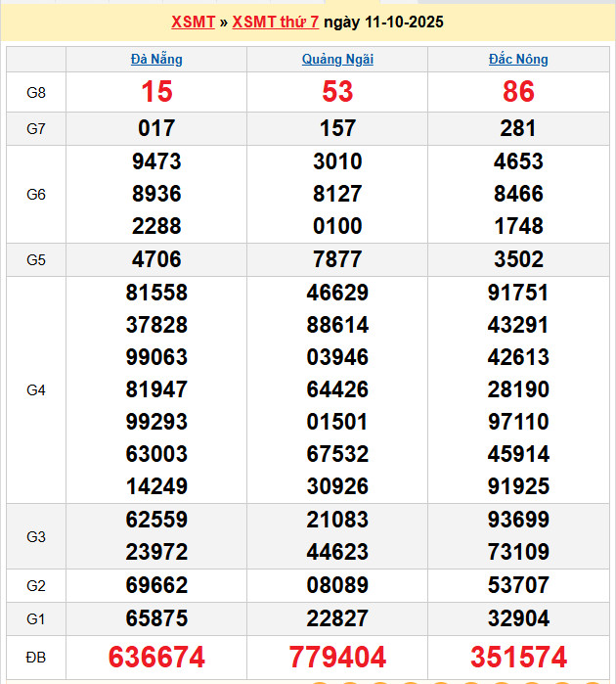Click the G8 row label
Image resolution: width=616 pixels, height=684 pixels.
pos(36,92)
